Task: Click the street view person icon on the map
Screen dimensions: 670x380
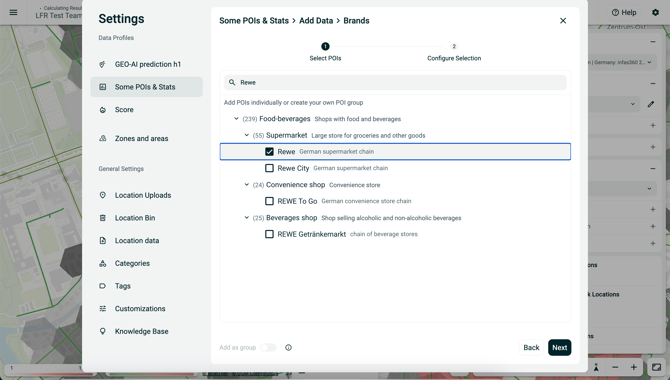Action: click(x=596, y=367)
